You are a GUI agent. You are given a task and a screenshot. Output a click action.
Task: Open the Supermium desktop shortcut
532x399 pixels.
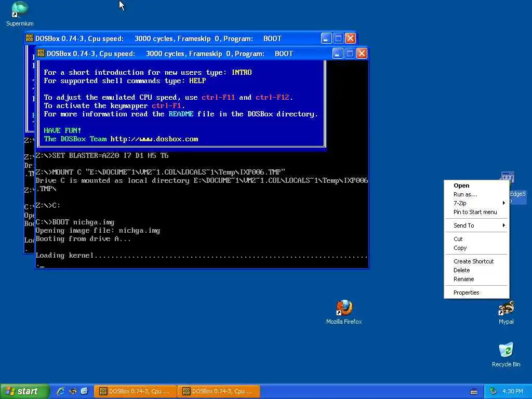click(x=20, y=14)
